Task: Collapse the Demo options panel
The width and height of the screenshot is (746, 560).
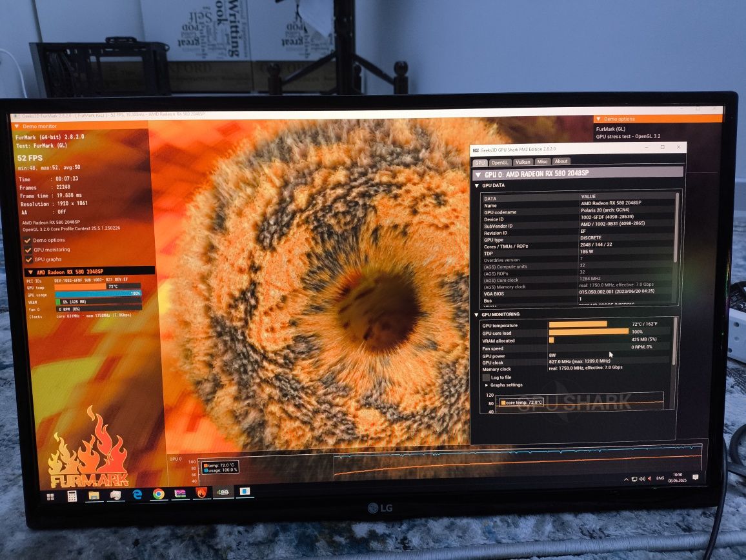Action: point(598,119)
